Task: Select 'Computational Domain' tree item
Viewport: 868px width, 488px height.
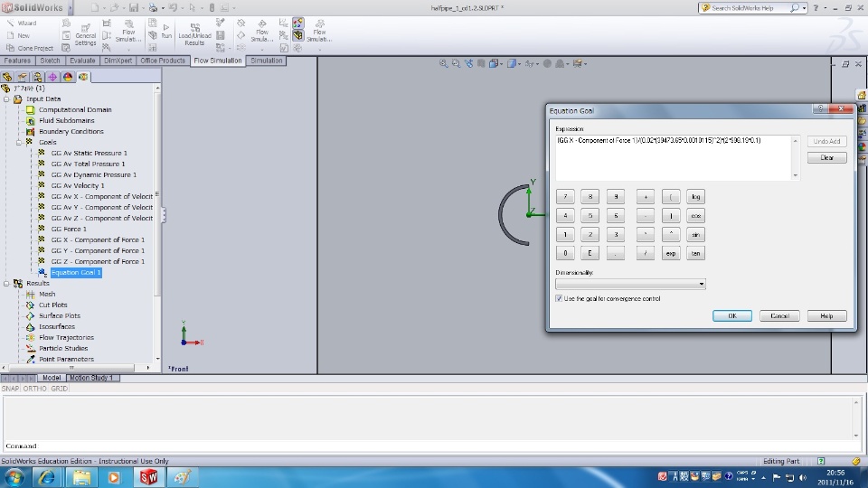Action: (75, 110)
